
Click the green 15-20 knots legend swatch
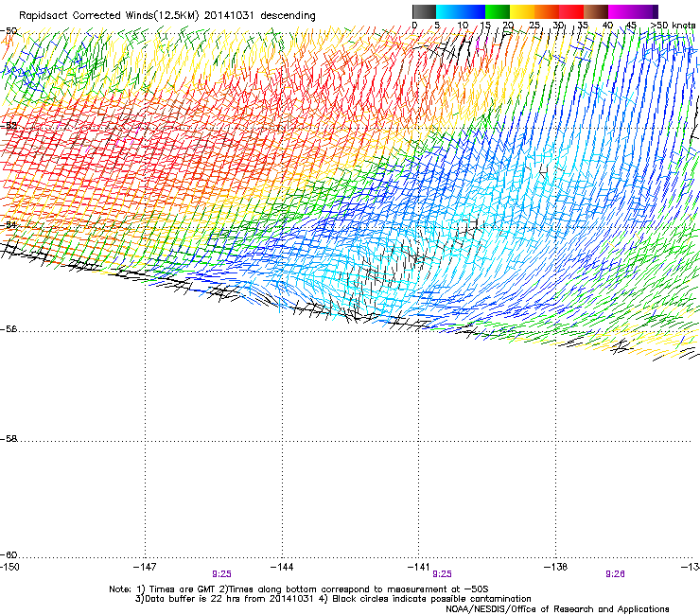(498, 11)
